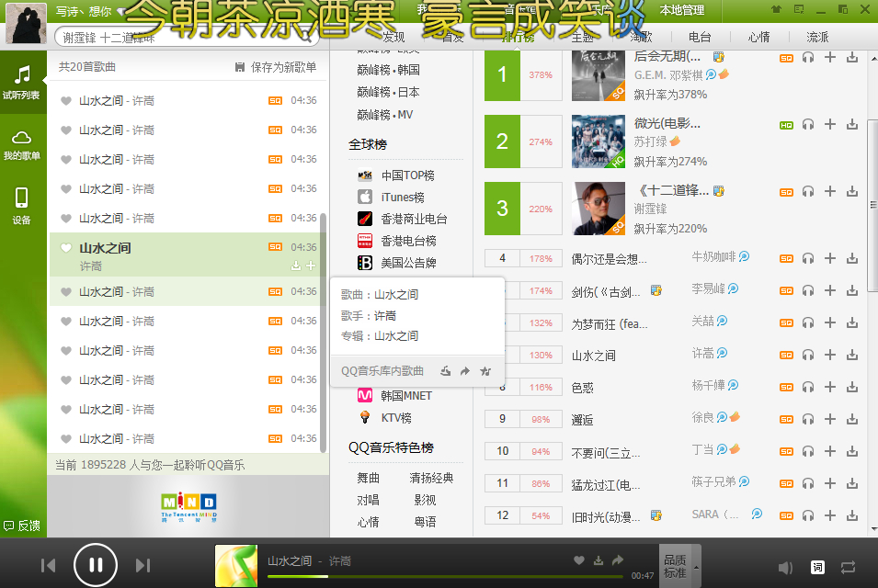The width and height of the screenshot is (878, 588).
Task: Download 色惑 by 杨千嬅
Action: tap(851, 387)
